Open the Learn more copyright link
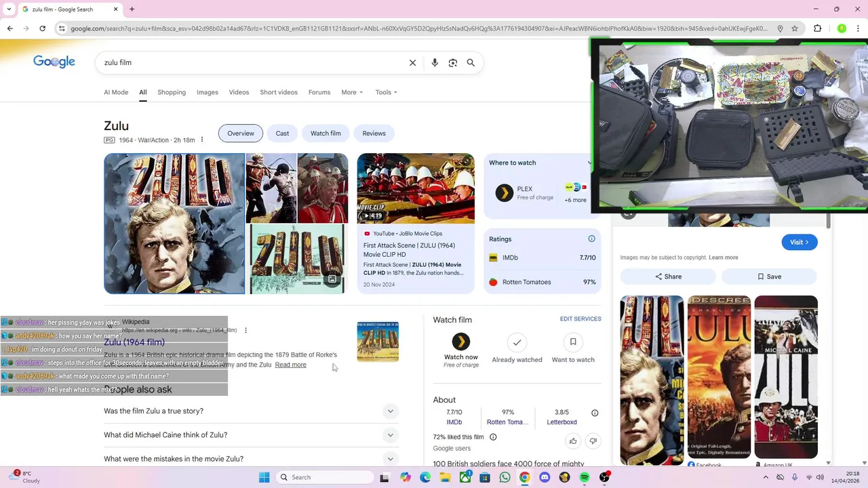The image size is (868, 488). point(723,258)
